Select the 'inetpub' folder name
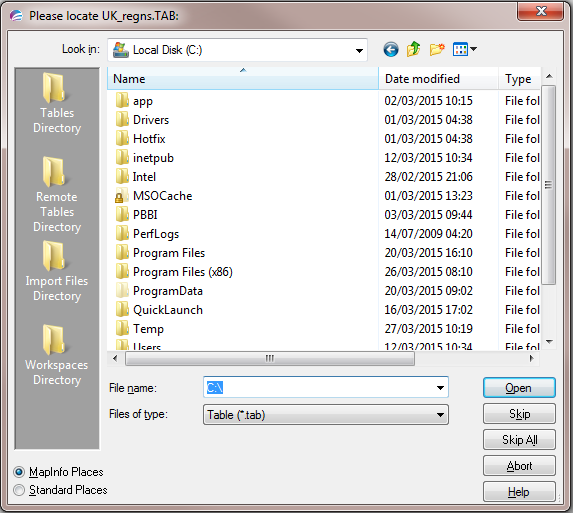This screenshot has width=573, height=513. pos(153,158)
